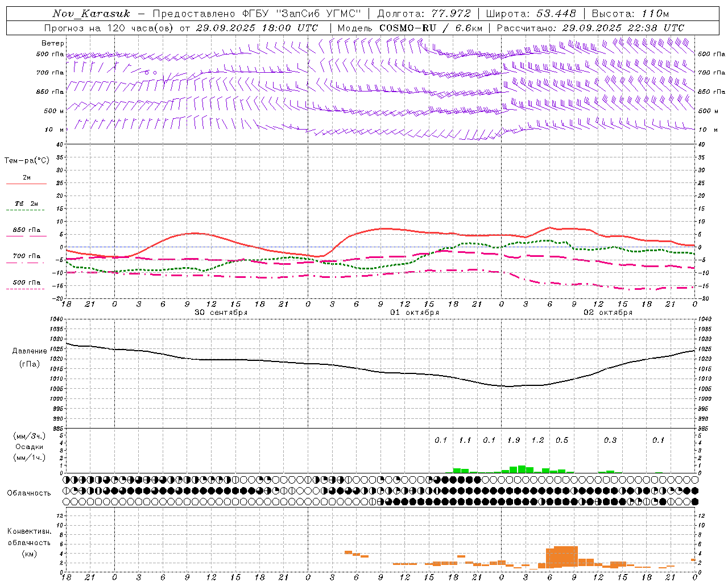Click the forecast start "29.09.2025 18:00 UTC"
Screen dimensions: 728x582
click(x=257, y=28)
